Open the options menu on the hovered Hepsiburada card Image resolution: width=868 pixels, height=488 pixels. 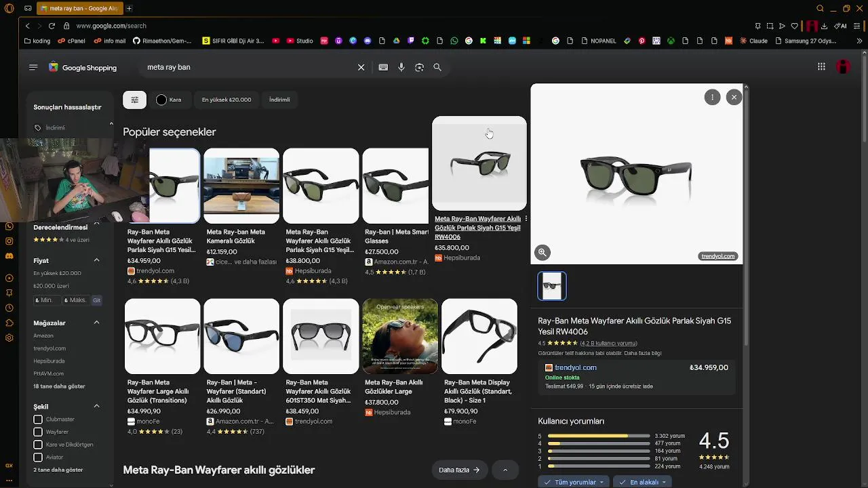click(x=526, y=219)
